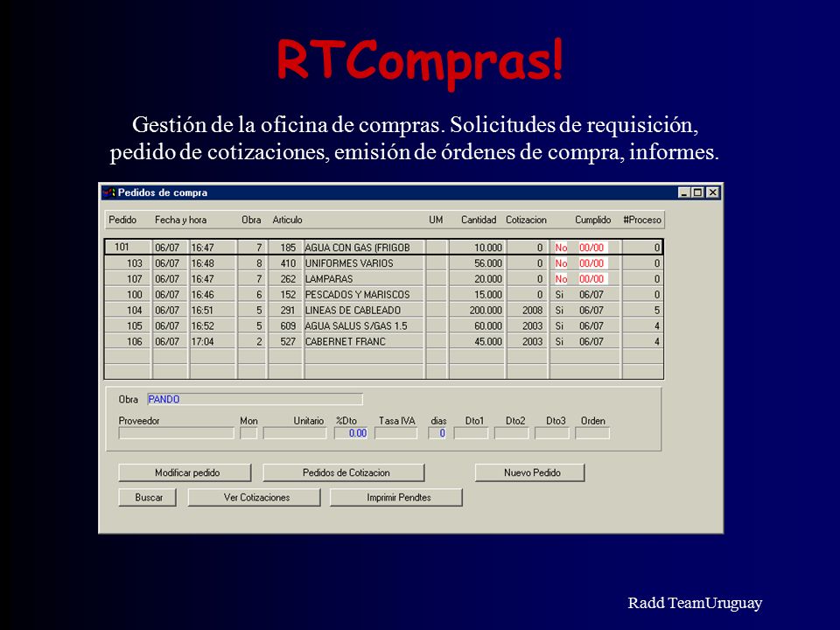
Task: Click time 16:51 cell
Action: pyautogui.click(x=213, y=310)
